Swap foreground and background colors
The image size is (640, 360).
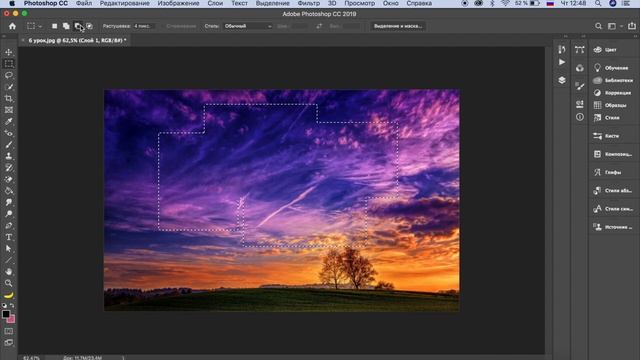12,305
